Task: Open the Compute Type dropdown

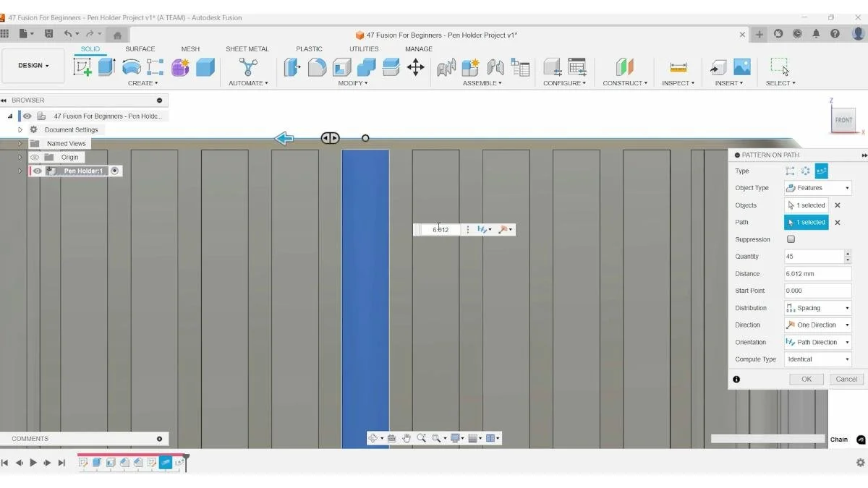Action: point(818,359)
